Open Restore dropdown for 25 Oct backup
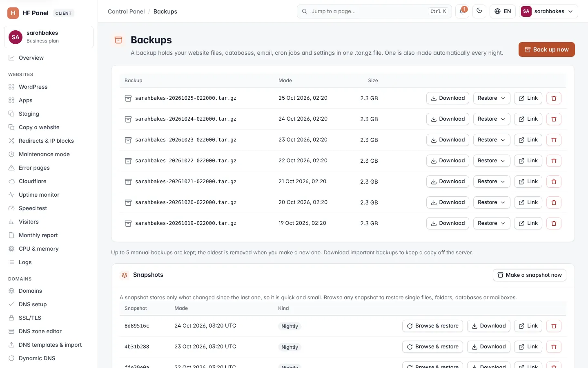Viewport: 588px width, 368px height. pos(492,98)
